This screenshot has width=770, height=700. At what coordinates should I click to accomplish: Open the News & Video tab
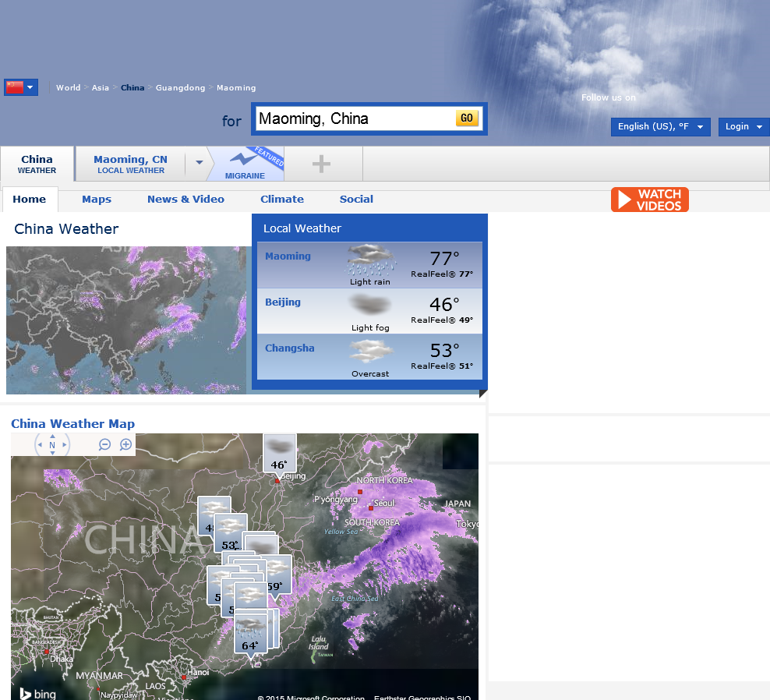(185, 199)
